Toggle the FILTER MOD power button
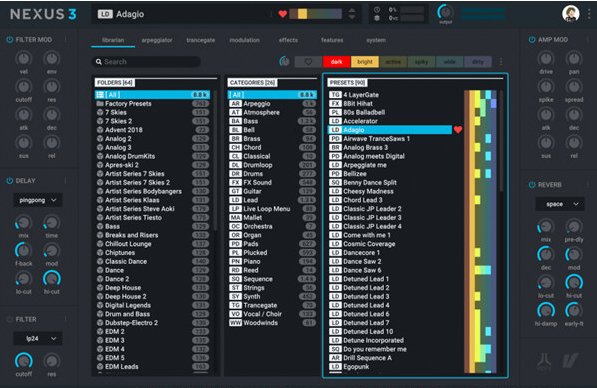 (10, 40)
